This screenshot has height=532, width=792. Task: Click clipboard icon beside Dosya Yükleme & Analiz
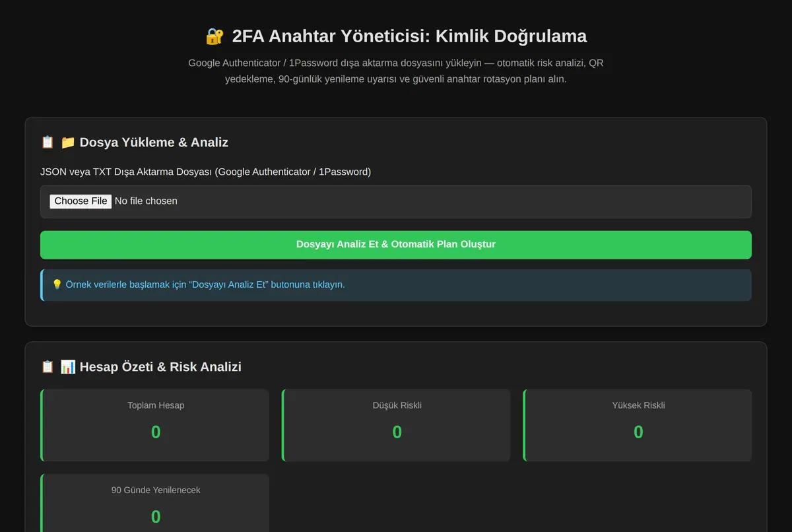[x=48, y=142]
